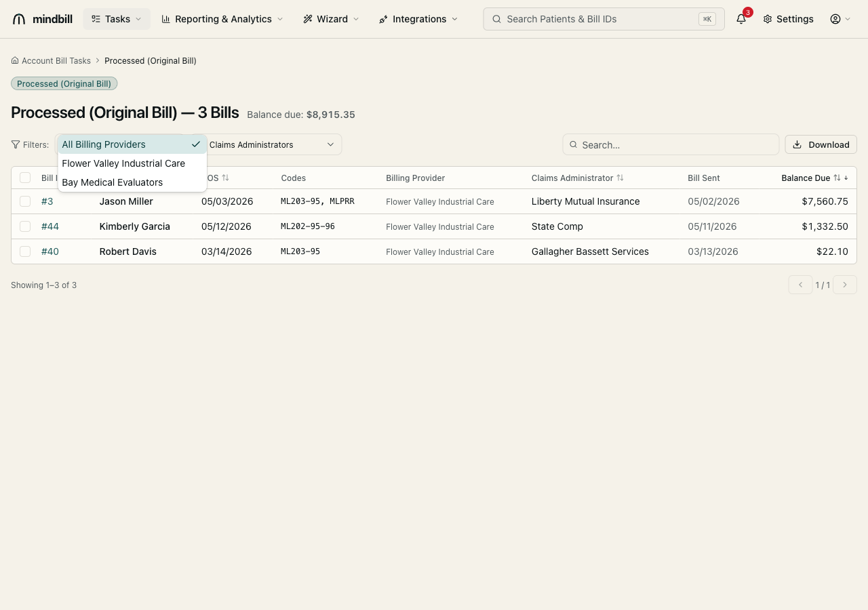Screen dimensions: 868x610
Task: Click the Download button
Action: 821,144
